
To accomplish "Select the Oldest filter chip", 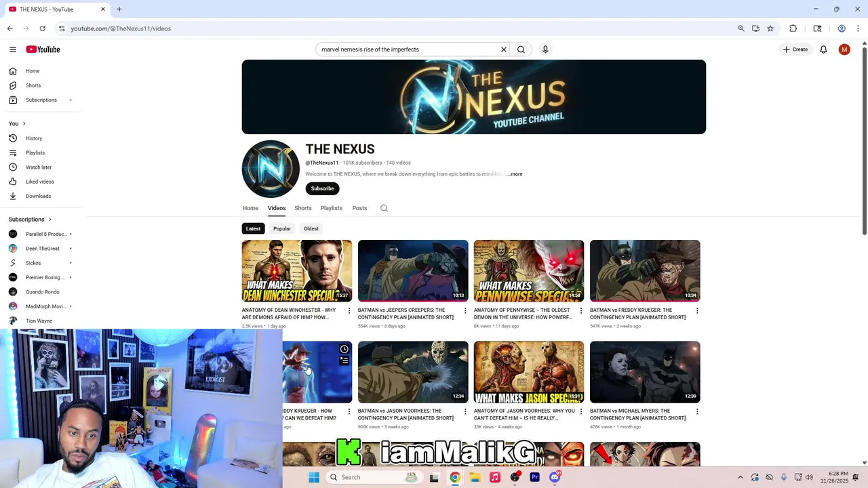I will [x=311, y=228].
